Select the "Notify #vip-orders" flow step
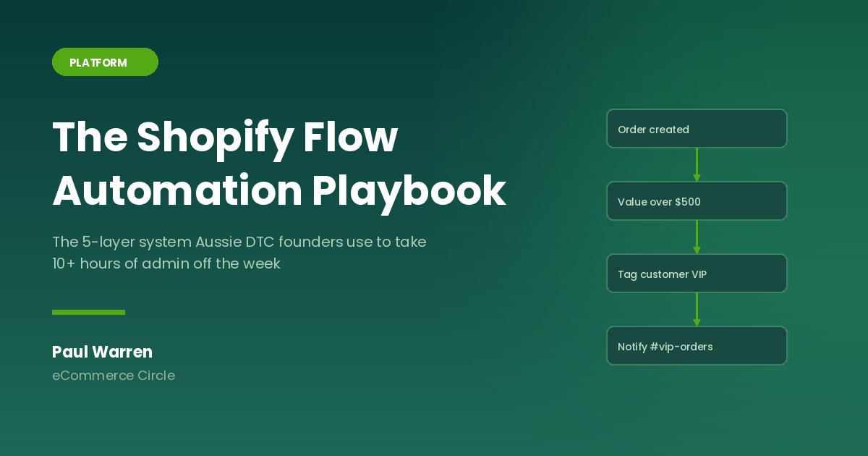The image size is (868, 456). pos(697,346)
